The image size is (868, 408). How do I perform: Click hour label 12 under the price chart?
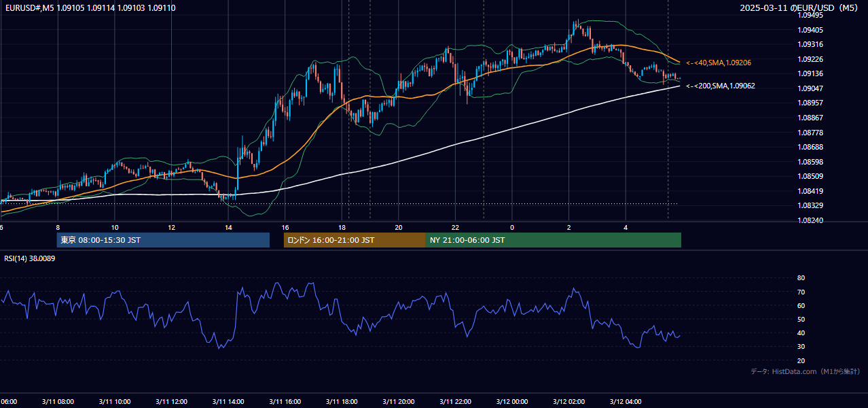pyautogui.click(x=171, y=227)
